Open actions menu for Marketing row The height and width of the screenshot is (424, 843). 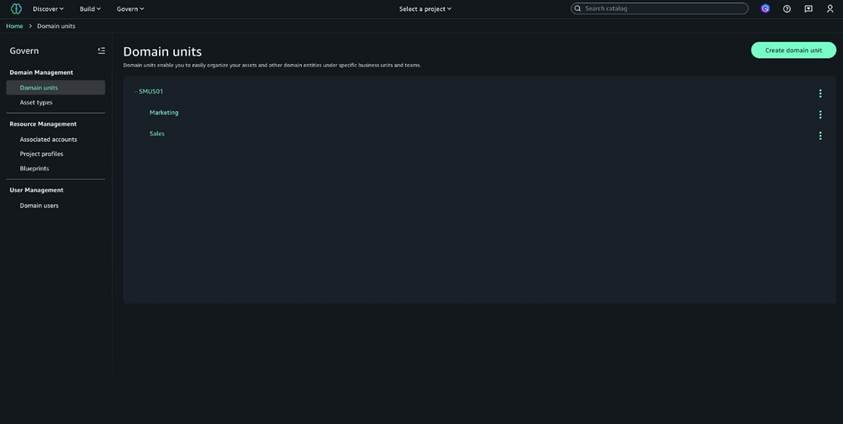(820, 114)
